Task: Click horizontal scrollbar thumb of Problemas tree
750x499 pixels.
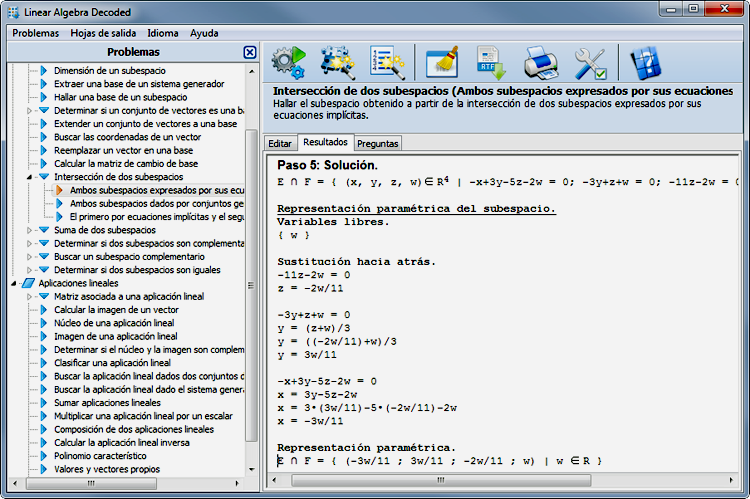Action: coord(91,484)
